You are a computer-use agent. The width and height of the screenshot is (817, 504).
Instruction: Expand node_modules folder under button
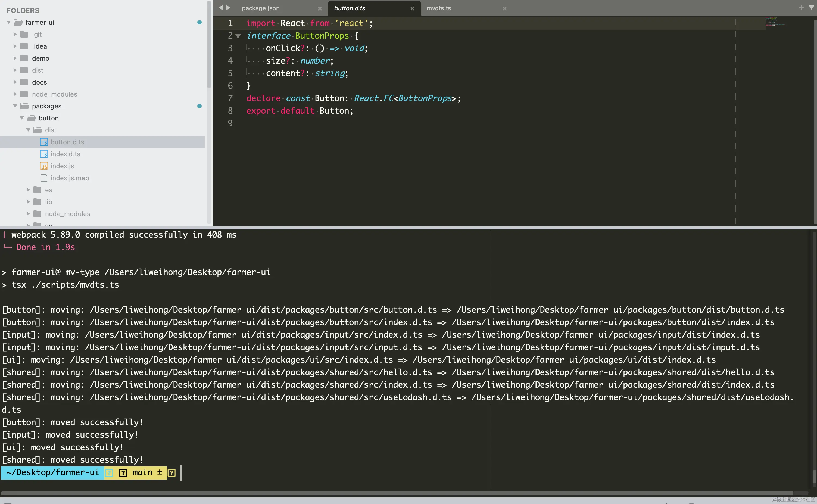28,214
